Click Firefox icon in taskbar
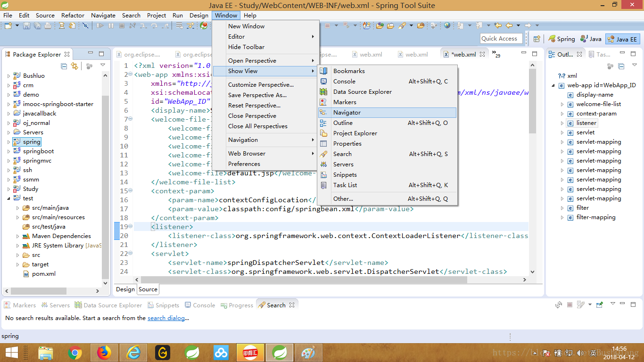Viewport: 644px width, 362px height. [x=103, y=353]
